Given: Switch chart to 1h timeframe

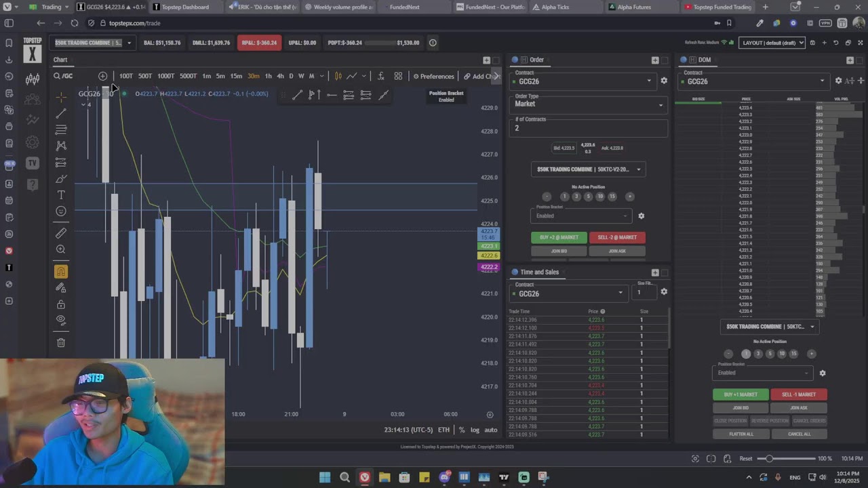Looking at the screenshot, I should [x=268, y=76].
